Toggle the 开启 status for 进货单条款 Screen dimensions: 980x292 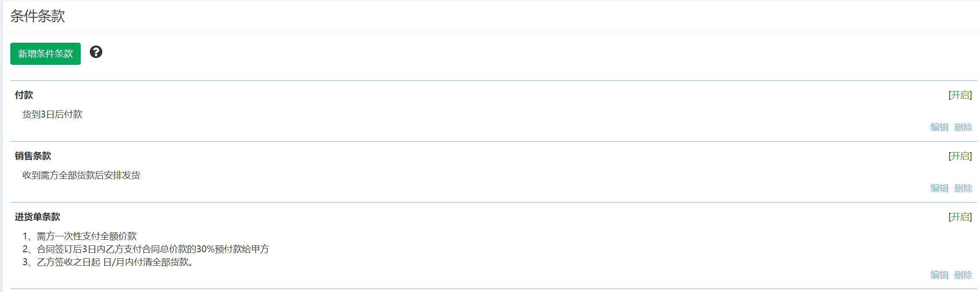[x=960, y=217]
